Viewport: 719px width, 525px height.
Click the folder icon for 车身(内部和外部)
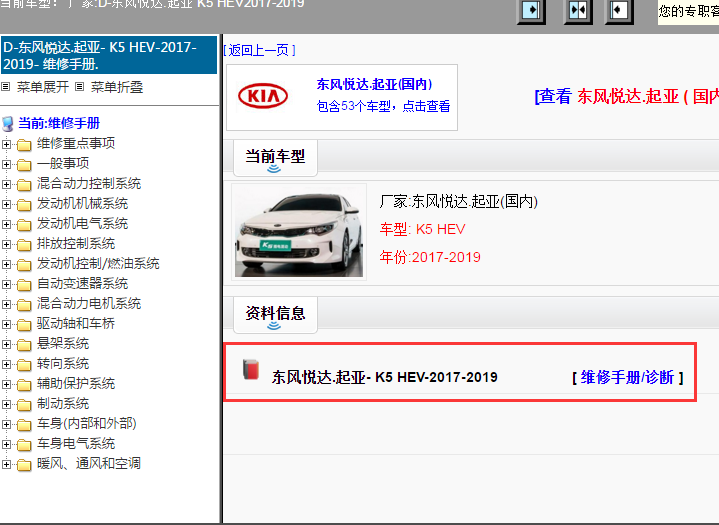[x=24, y=425]
